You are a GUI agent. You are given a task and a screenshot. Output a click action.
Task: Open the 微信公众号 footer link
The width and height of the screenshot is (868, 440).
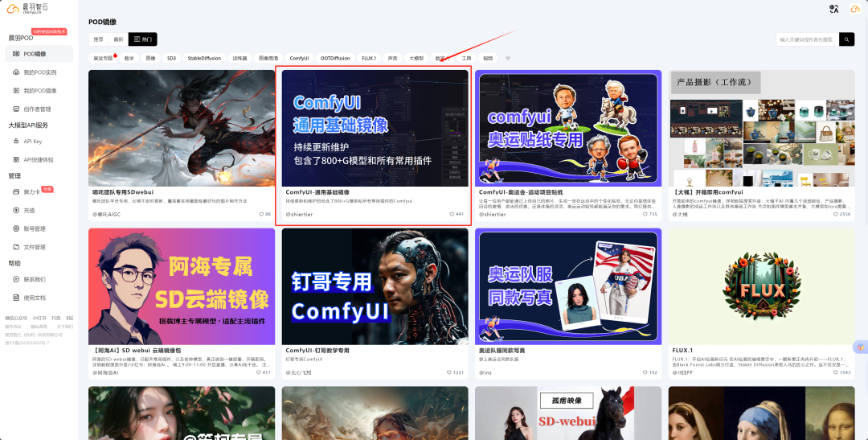(16, 318)
